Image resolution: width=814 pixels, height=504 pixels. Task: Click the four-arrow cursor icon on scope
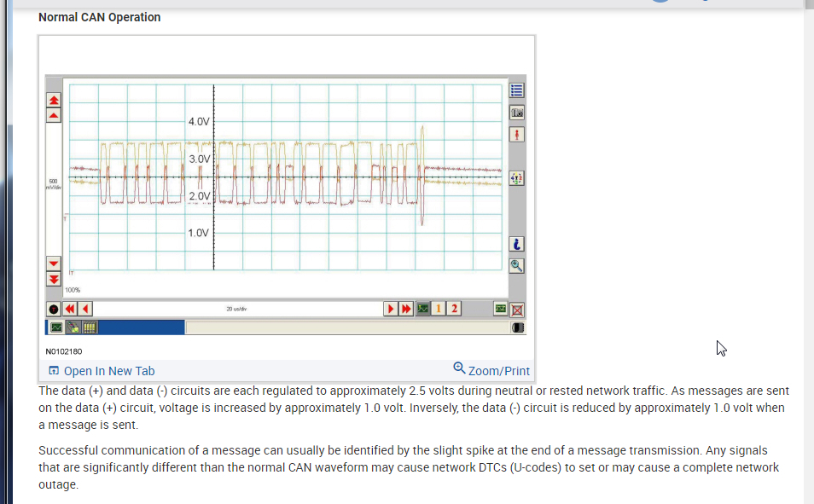click(x=516, y=178)
